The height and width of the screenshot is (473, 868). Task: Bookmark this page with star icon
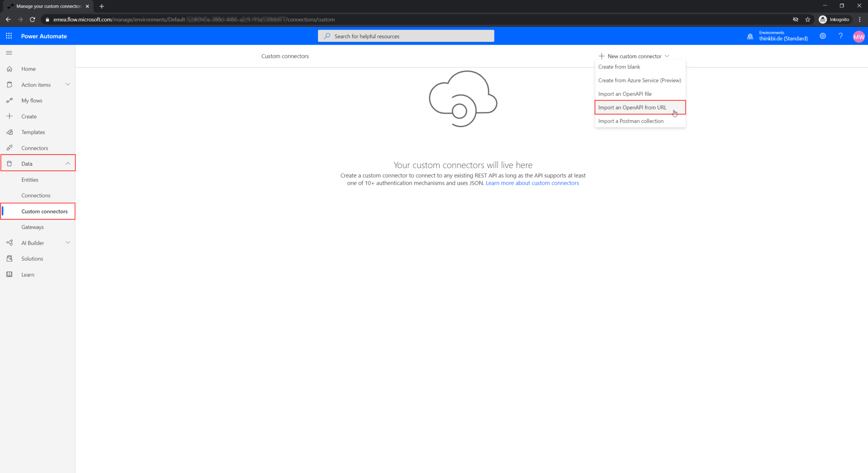[808, 19]
